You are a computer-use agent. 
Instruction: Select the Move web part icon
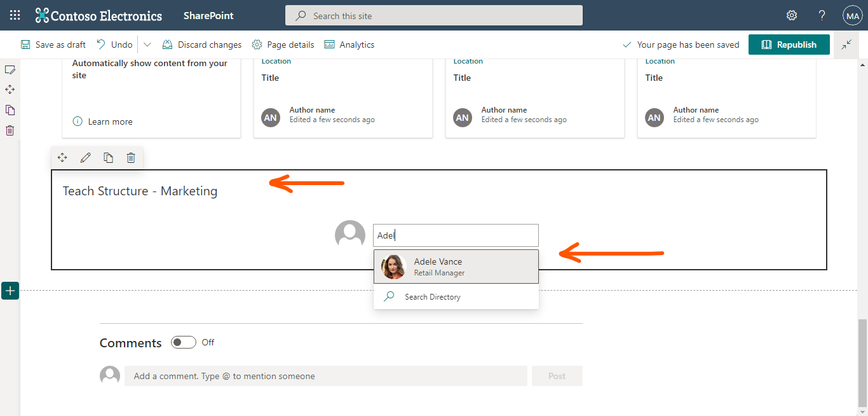(62, 157)
